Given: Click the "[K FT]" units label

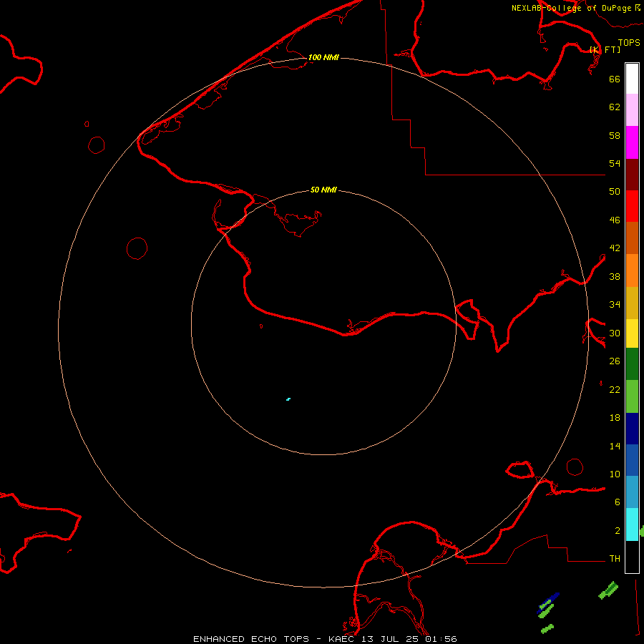Looking at the screenshot, I should (x=605, y=49).
